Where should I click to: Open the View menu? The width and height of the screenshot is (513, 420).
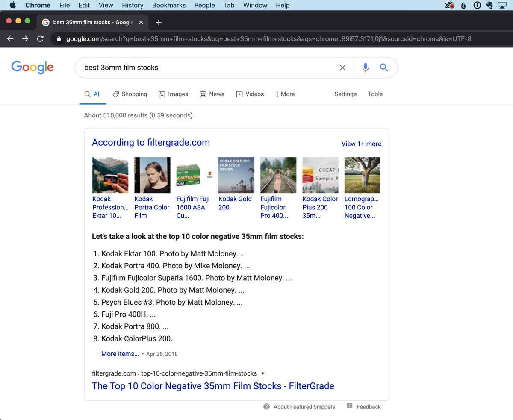click(x=106, y=5)
